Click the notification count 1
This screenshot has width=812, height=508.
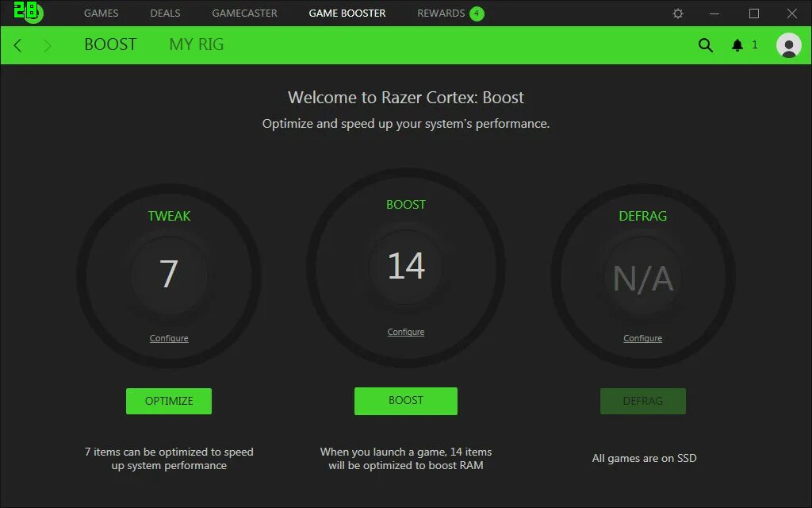click(755, 45)
